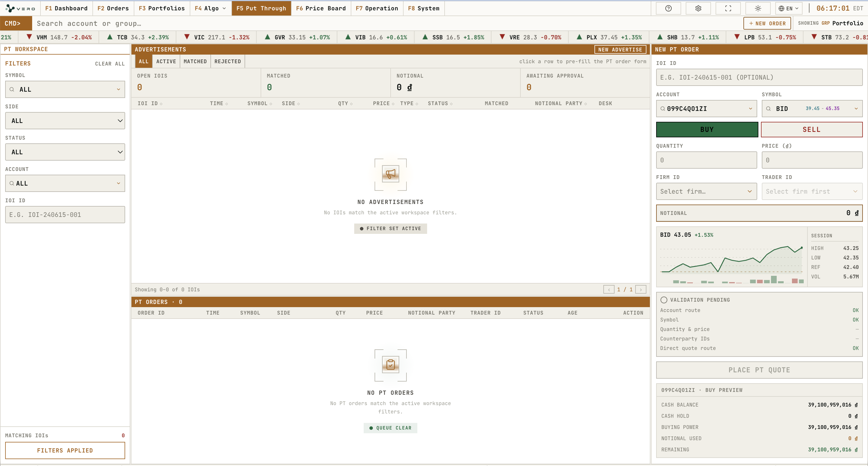Viewport: 868px width, 466px height.
Task: Focus filter IOI ID input
Action: coord(65,214)
